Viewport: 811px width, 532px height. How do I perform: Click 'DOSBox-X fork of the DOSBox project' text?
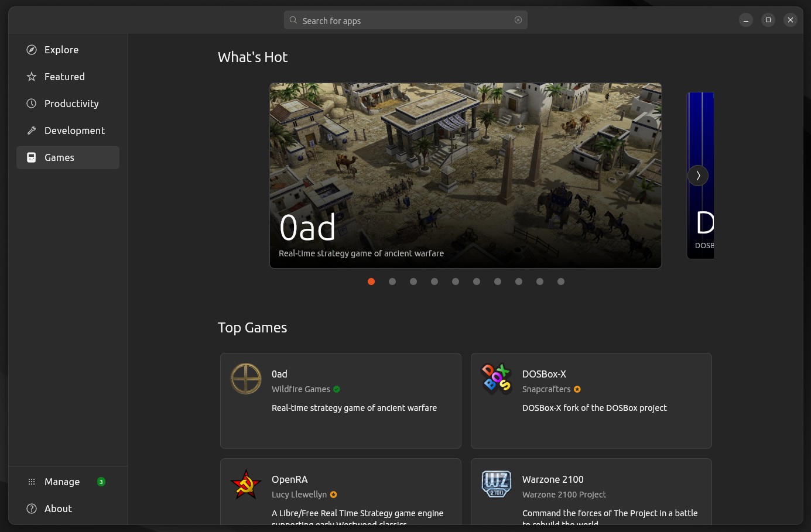click(594, 408)
